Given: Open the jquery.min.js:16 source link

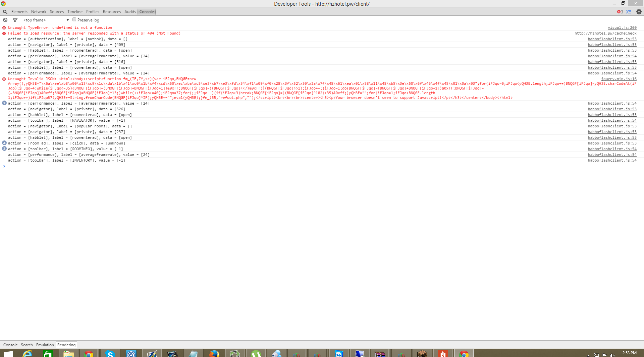Looking at the screenshot, I should point(619,79).
